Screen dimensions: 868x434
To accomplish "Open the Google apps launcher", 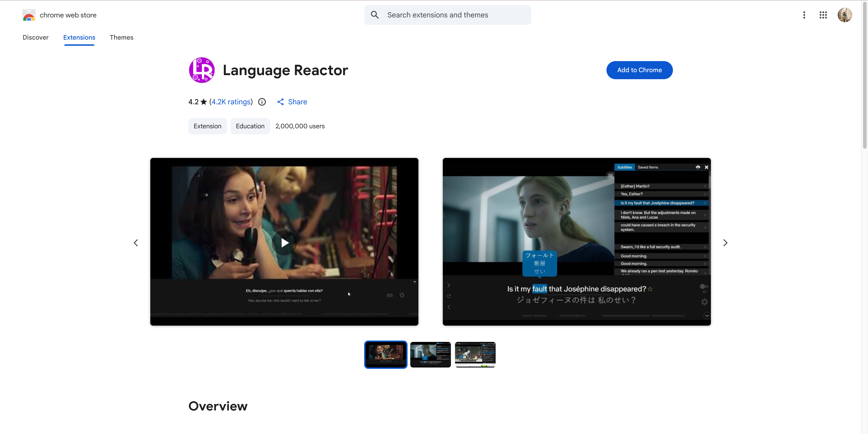I will (823, 15).
